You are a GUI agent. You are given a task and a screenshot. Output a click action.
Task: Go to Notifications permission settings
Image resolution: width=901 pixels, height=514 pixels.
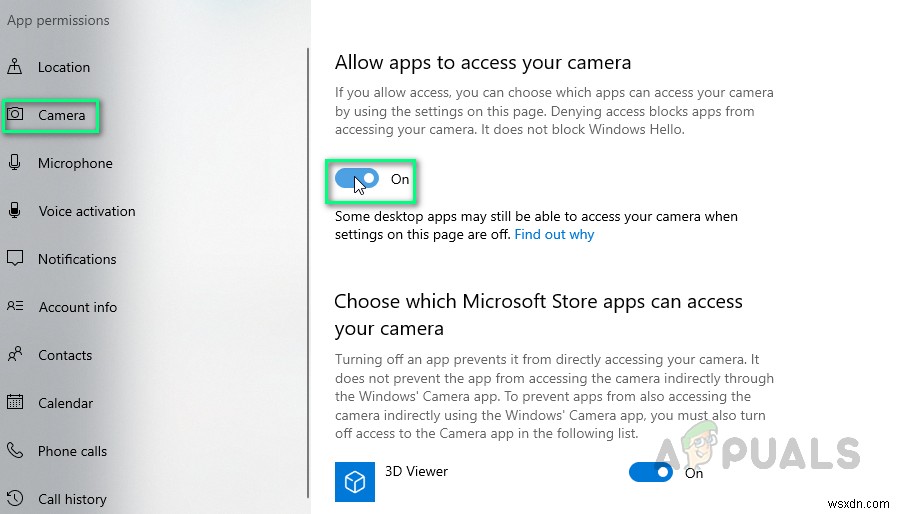pos(77,259)
